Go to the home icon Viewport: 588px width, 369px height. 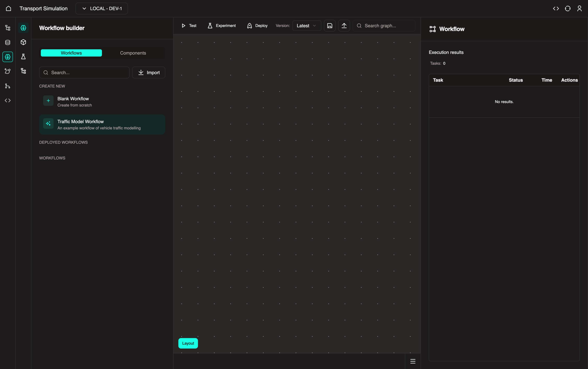(8, 8)
